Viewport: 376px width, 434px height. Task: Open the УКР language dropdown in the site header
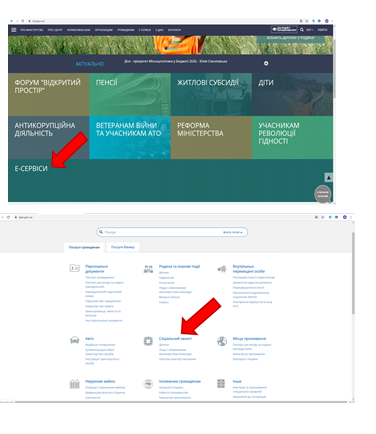click(310, 30)
